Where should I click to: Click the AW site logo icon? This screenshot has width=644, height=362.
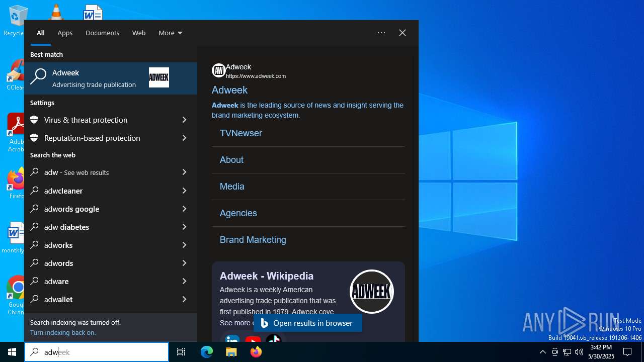218,70
